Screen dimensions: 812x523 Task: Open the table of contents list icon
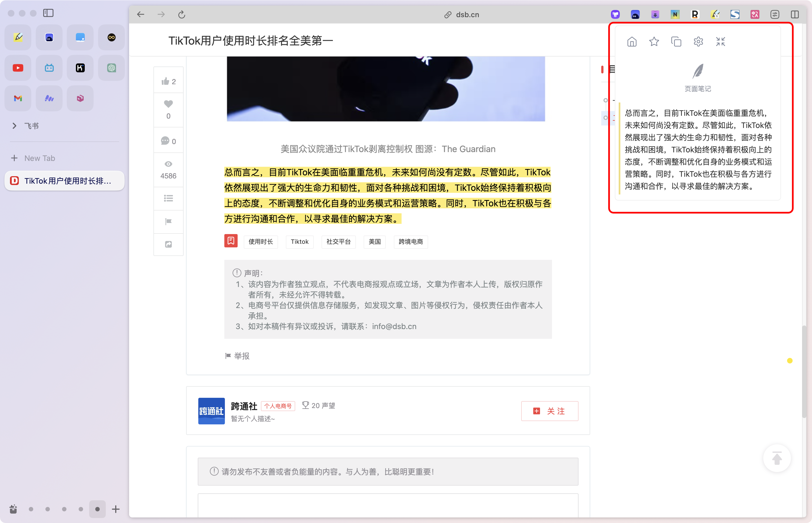coord(168,198)
